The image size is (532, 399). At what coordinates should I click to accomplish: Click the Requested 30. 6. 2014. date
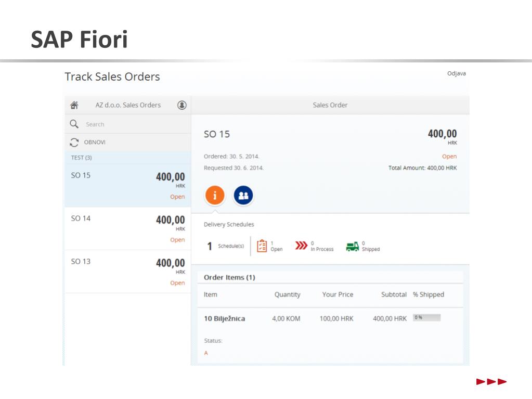233,168
